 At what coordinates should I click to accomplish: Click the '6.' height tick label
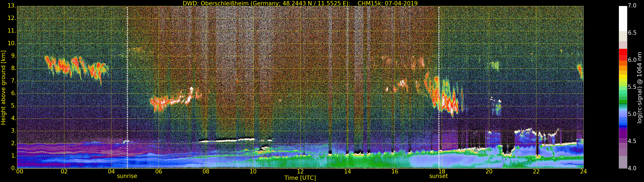[14, 93]
